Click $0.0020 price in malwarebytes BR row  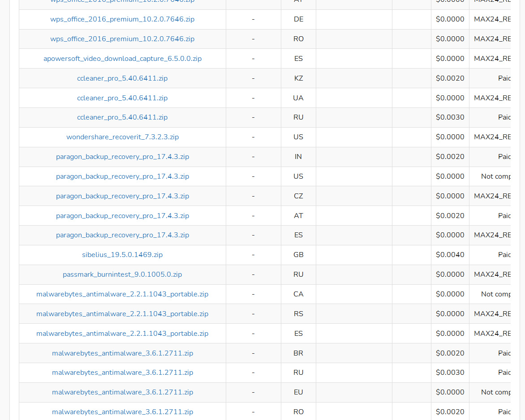(x=450, y=353)
